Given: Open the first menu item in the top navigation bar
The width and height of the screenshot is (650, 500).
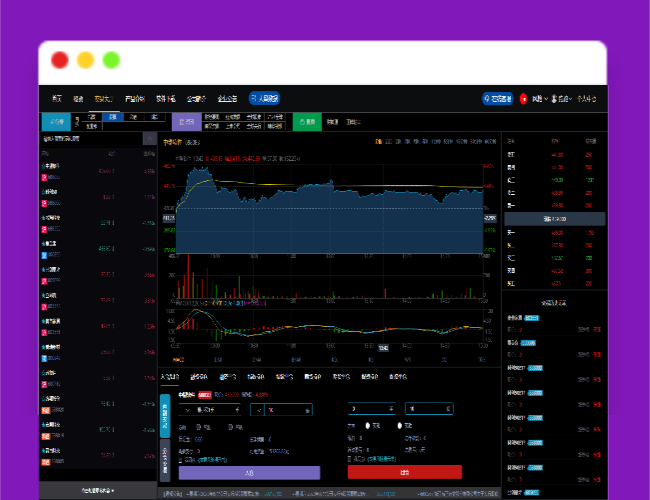Looking at the screenshot, I should pyautogui.click(x=57, y=99).
